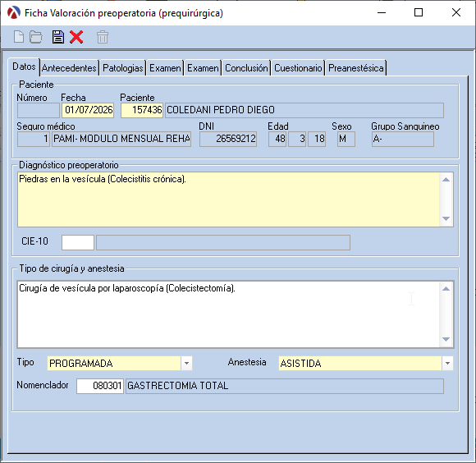476x463 pixels.
Task: Open the Patologias tab
Action: pos(123,67)
